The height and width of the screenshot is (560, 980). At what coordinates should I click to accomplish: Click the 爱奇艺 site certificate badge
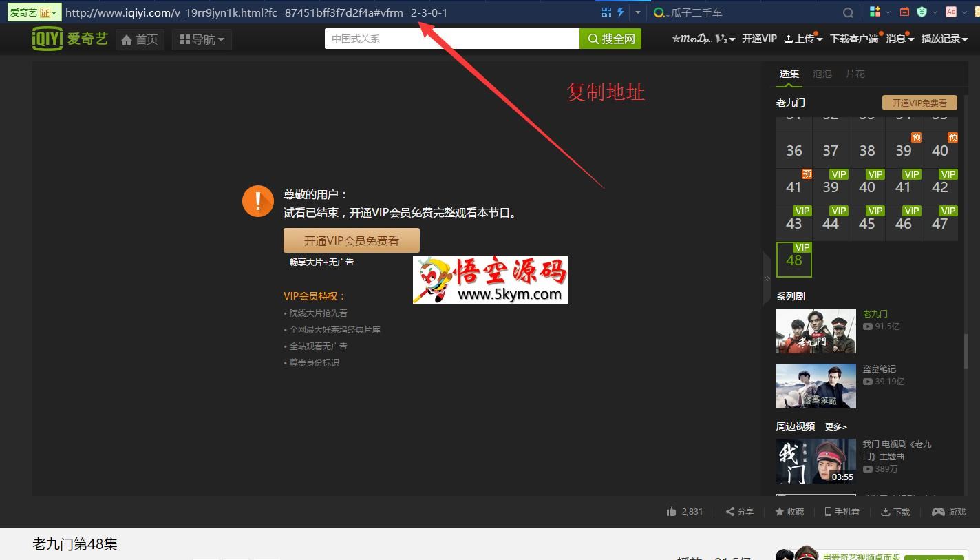point(34,12)
